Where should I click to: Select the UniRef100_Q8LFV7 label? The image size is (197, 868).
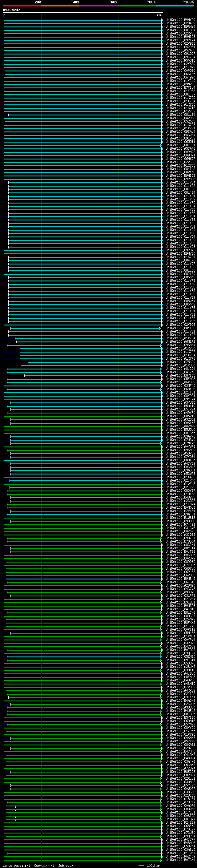(180, 94)
